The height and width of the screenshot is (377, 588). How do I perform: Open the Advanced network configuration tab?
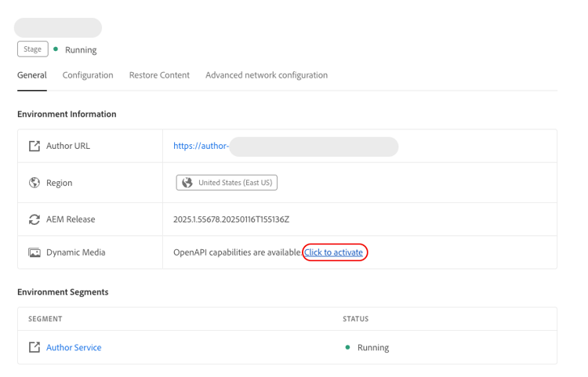pos(267,75)
